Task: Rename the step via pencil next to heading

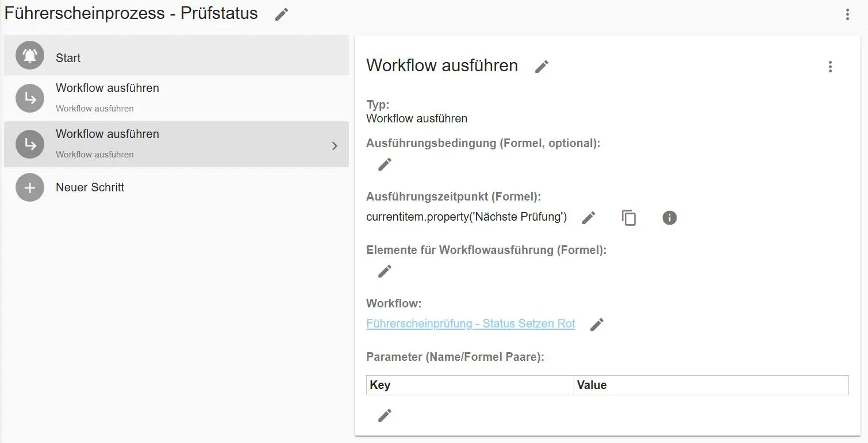Action: (541, 67)
